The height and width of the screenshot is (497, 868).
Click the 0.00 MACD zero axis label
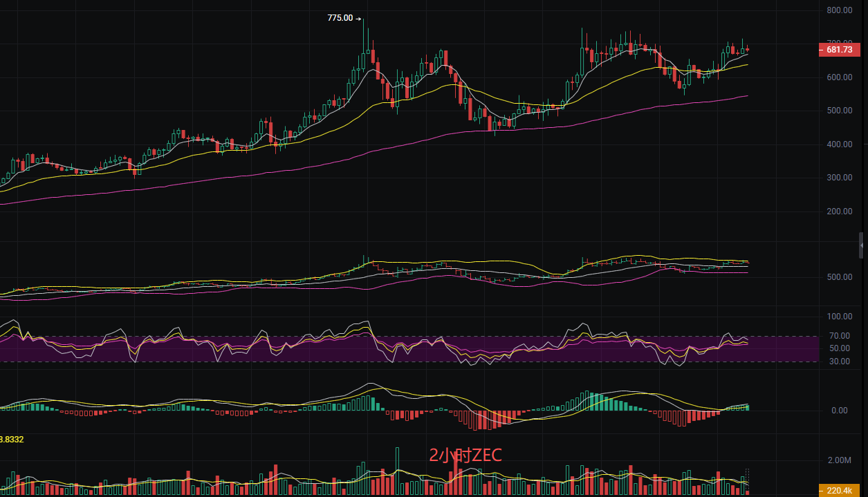[838, 411]
